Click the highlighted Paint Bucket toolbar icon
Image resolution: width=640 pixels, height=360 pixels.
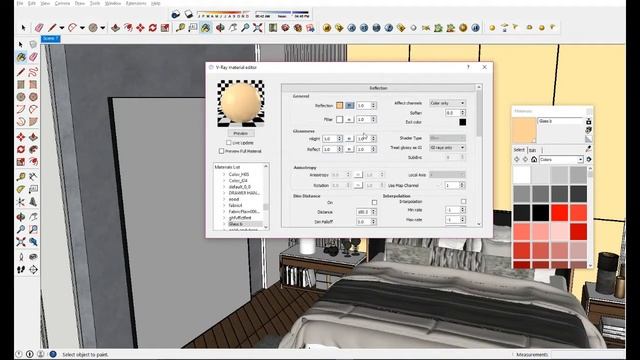(206, 28)
